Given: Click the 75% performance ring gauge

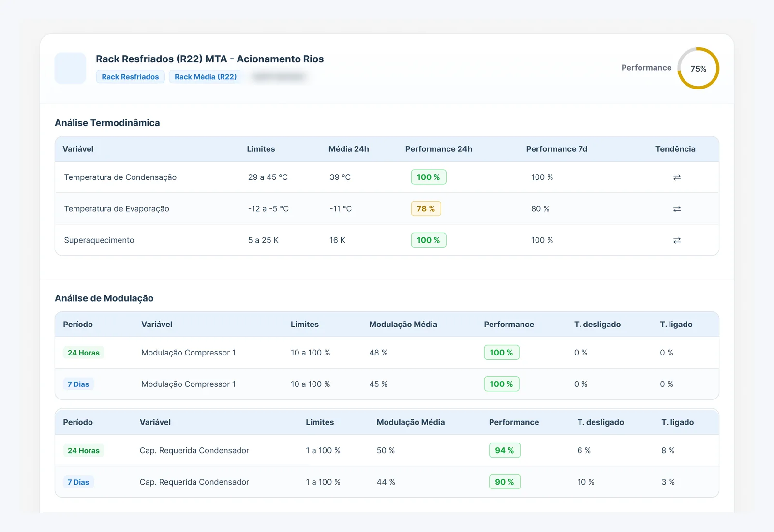Looking at the screenshot, I should [698, 68].
